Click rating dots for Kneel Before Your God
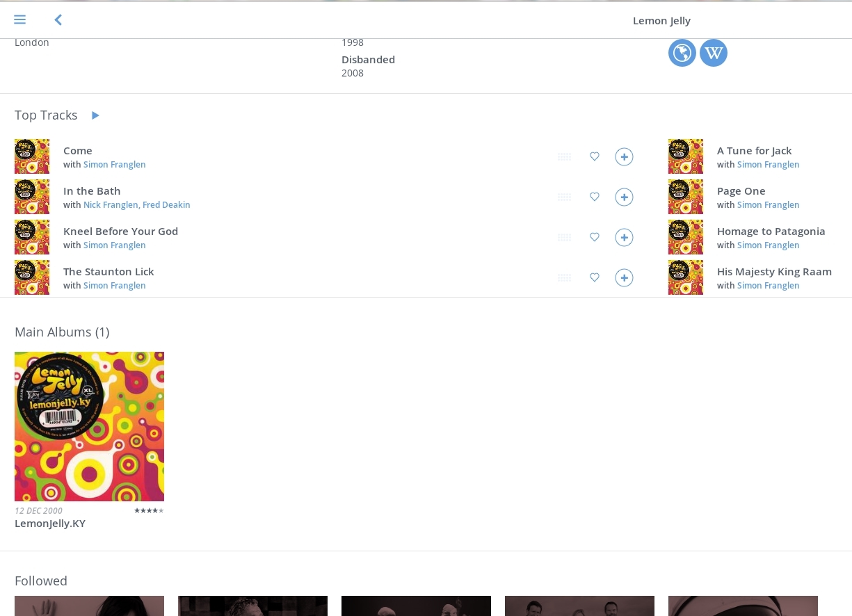Viewport: 852px width, 616px height. pyautogui.click(x=565, y=238)
